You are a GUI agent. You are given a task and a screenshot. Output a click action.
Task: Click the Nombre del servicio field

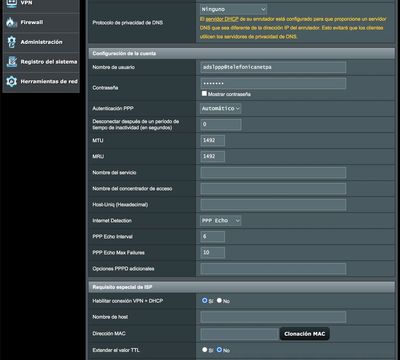pos(273,172)
